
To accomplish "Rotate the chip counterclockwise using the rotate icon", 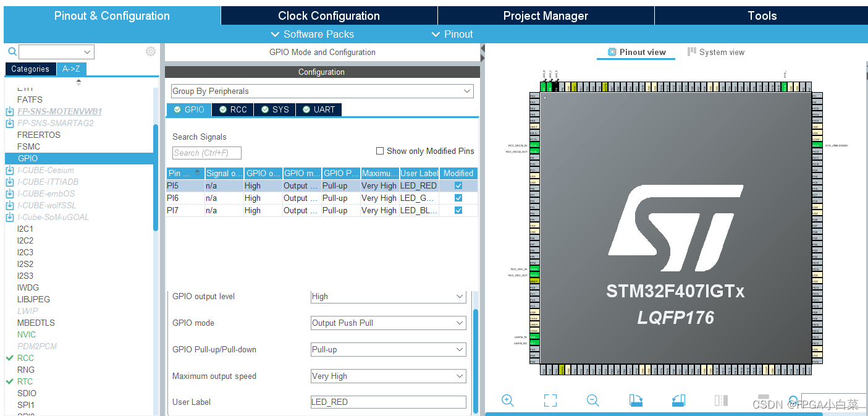I will [x=678, y=400].
